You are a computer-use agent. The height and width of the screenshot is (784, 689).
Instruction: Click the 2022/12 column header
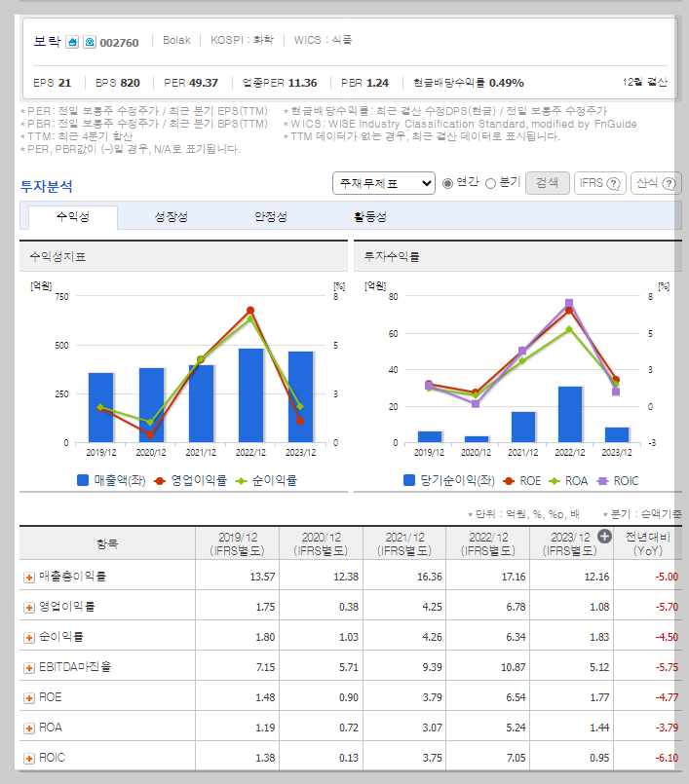pos(488,543)
